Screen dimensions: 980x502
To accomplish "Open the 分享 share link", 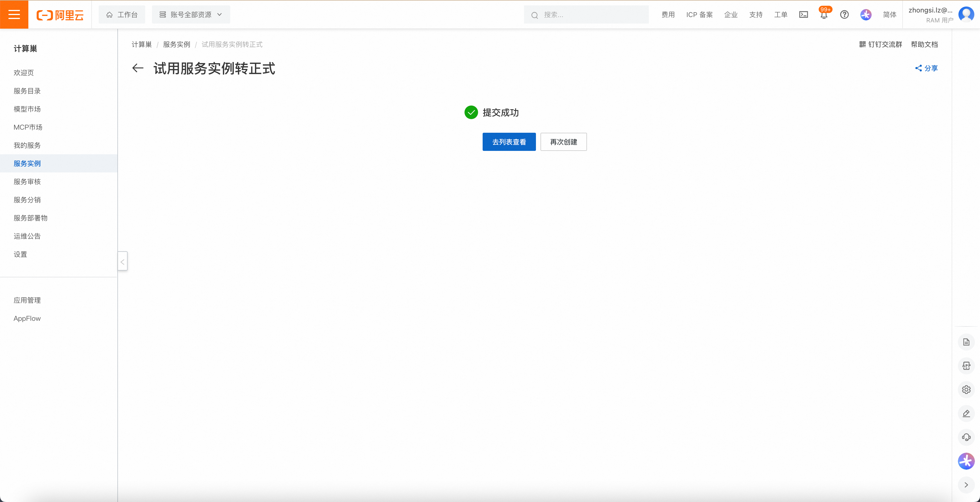I will 926,68.
